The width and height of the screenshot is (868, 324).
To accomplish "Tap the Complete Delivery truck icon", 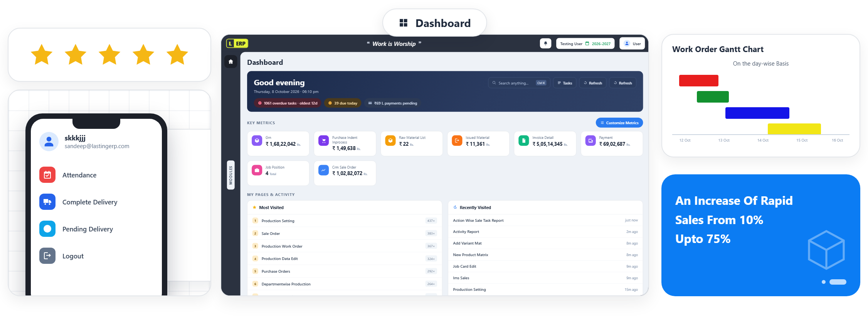I will click(47, 202).
